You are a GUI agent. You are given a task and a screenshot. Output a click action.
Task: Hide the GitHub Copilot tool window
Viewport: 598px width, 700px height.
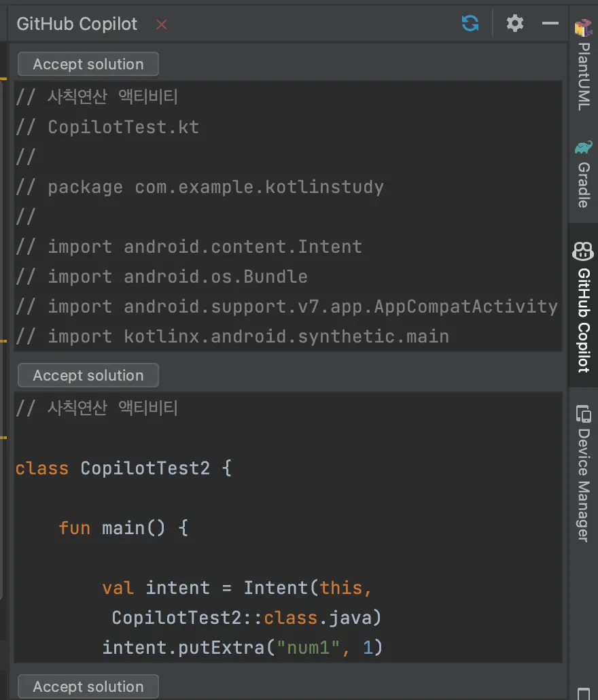(550, 23)
